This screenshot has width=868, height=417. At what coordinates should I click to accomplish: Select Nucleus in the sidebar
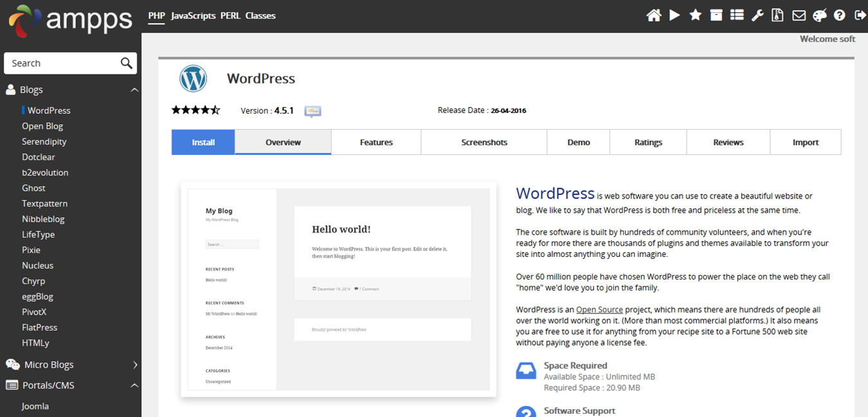(x=38, y=265)
